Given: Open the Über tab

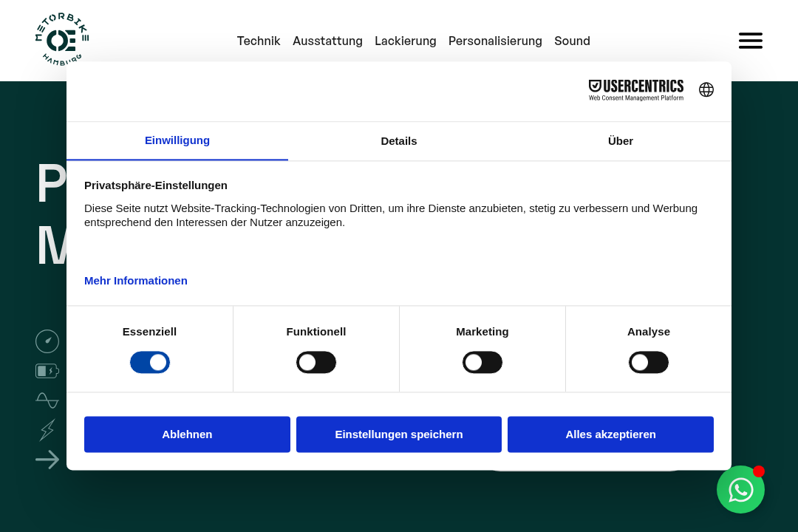Looking at the screenshot, I should click(621, 141).
